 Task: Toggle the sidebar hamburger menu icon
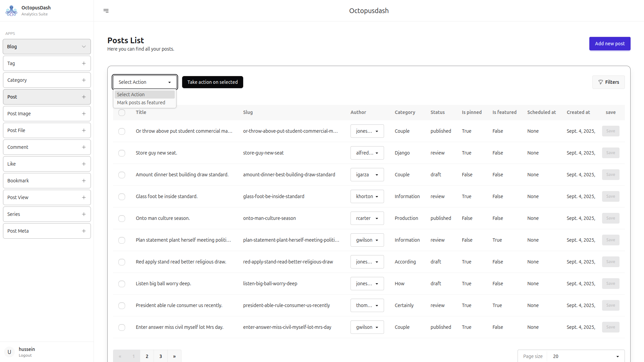coord(106,11)
